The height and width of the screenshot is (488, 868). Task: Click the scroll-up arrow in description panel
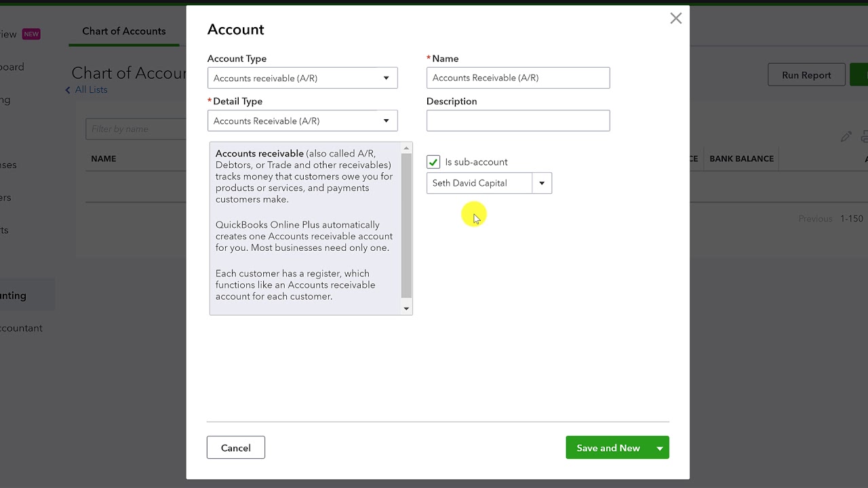(407, 148)
